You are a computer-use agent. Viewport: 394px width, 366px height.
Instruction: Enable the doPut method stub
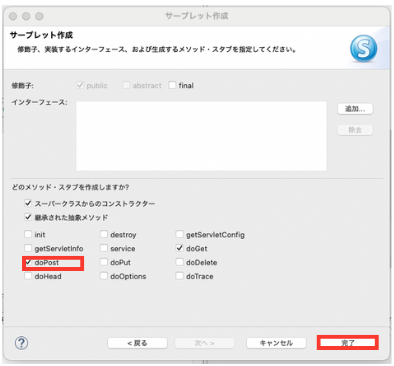tap(104, 262)
